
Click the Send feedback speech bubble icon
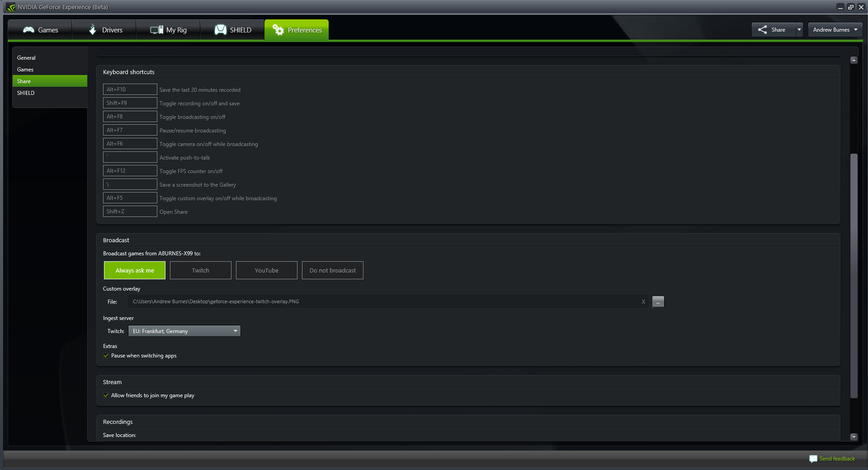(813, 459)
